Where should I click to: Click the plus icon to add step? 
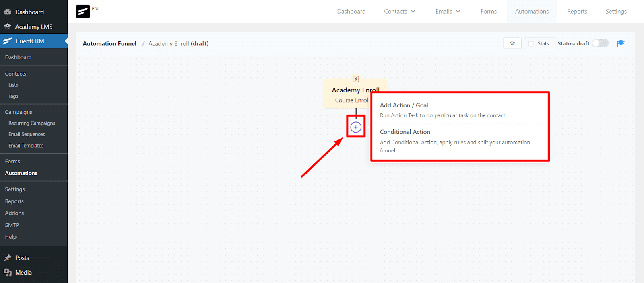tap(356, 127)
